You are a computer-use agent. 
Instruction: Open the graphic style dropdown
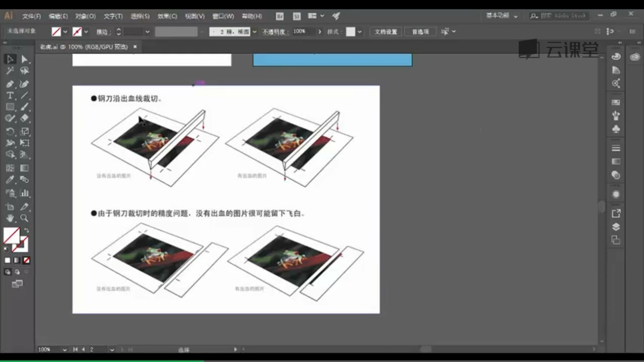(360, 32)
